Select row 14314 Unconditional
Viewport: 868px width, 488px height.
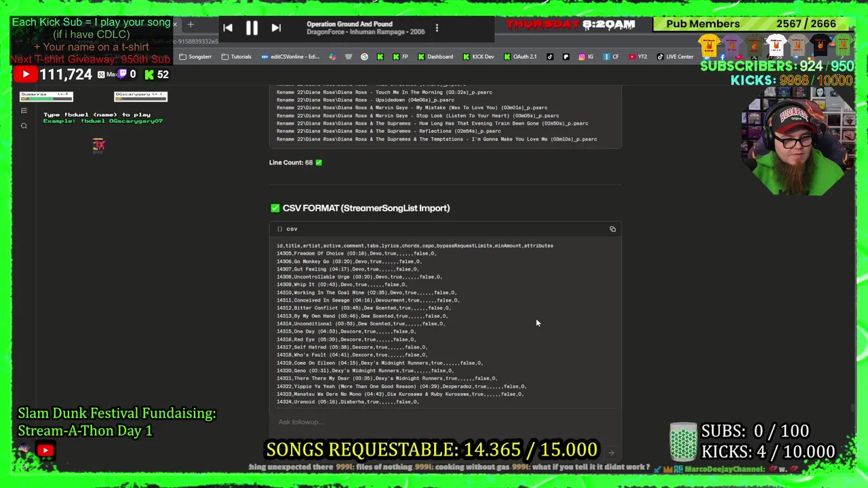pyautogui.click(x=361, y=323)
